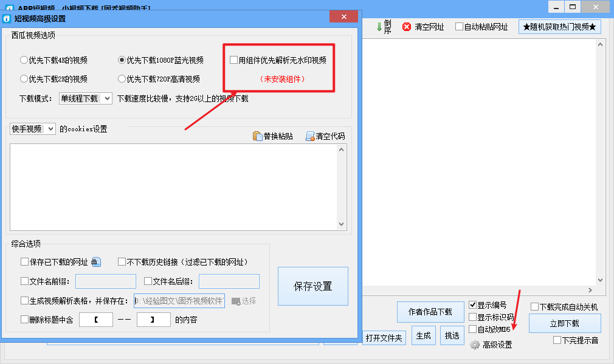Image resolution: width=614 pixels, height=364 pixels.
Task: Enable component watermark-free parsing checkbox
Action: 234,60
